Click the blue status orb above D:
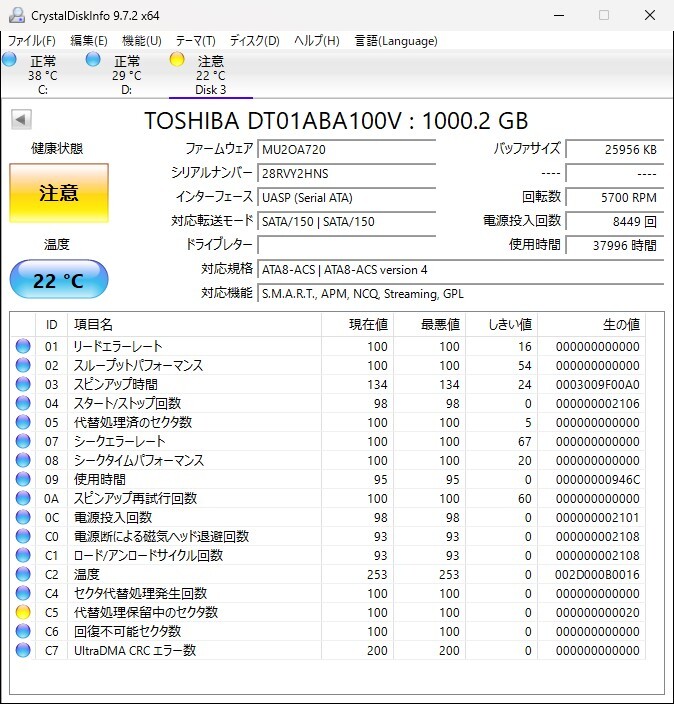The image size is (674, 704). [93, 59]
